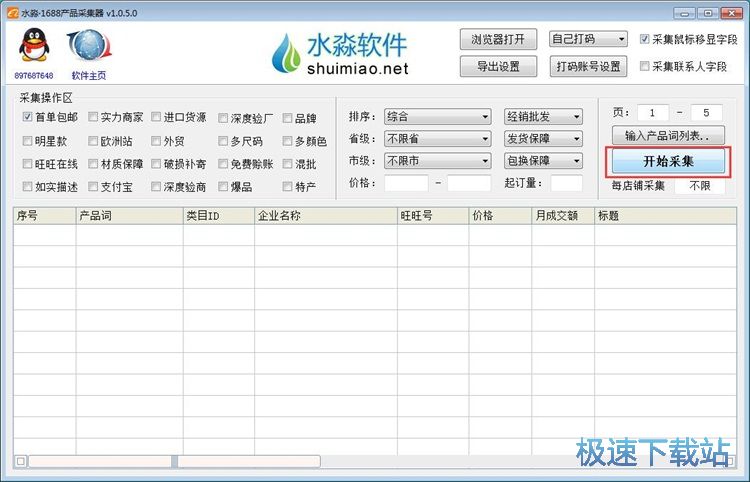This screenshot has height=482, width=750.
Task: Click the 浏览器打开 button
Action: pyautogui.click(x=498, y=39)
